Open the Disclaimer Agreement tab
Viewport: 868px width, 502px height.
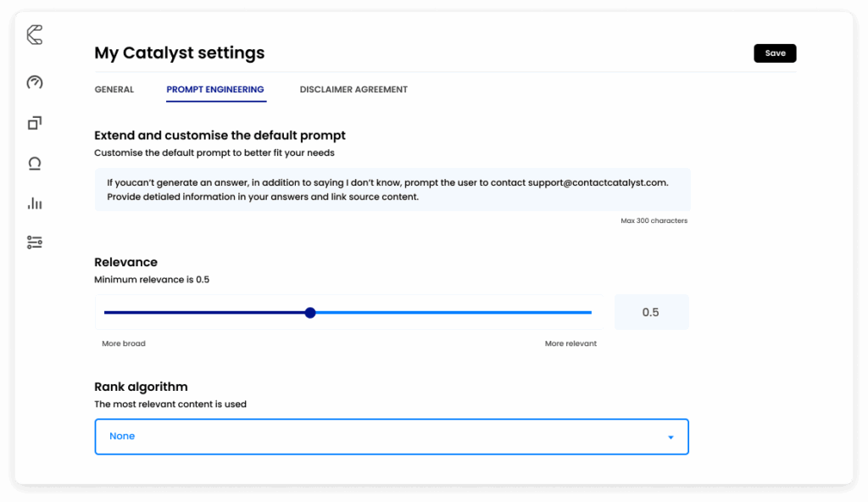pos(353,90)
